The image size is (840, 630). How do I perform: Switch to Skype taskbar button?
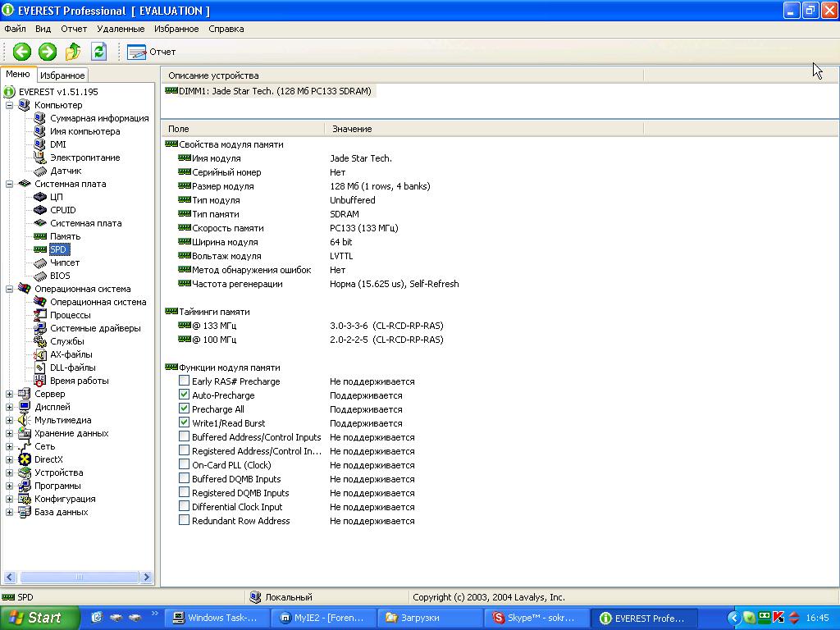(536, 618)
